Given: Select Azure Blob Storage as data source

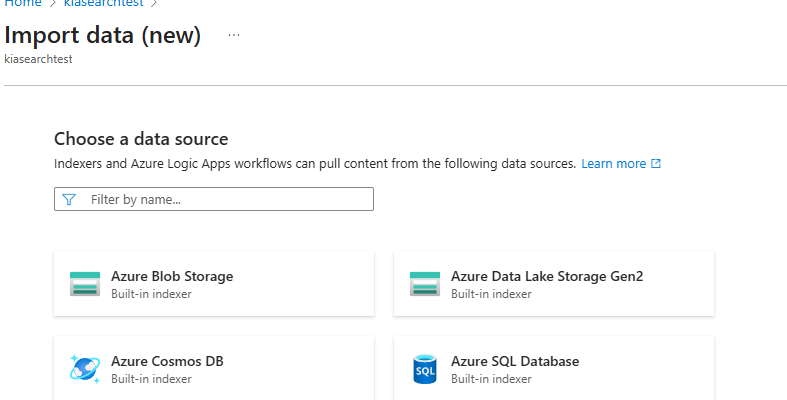Looking at the screenshot, I should click(x=213, y=284).
